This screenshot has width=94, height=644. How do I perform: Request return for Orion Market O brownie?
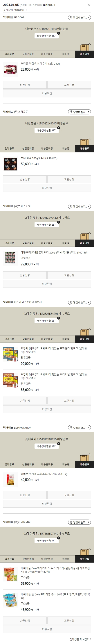pos(25,85)
